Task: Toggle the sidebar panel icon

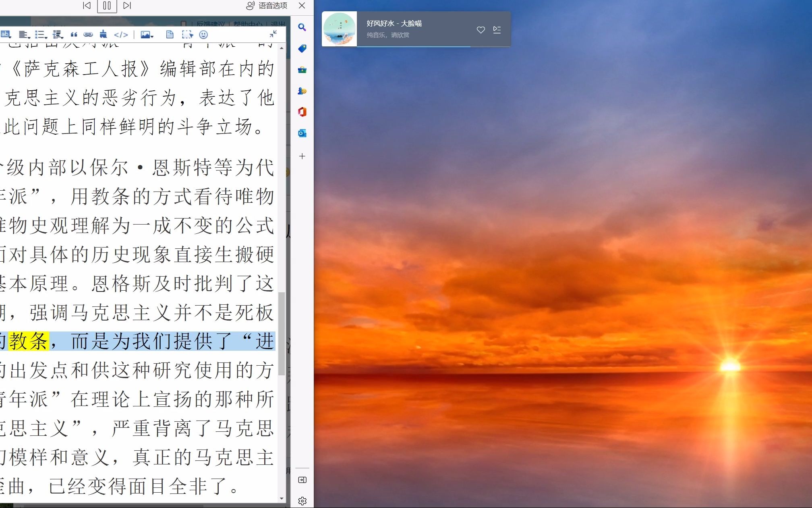Action: [302, 480]
